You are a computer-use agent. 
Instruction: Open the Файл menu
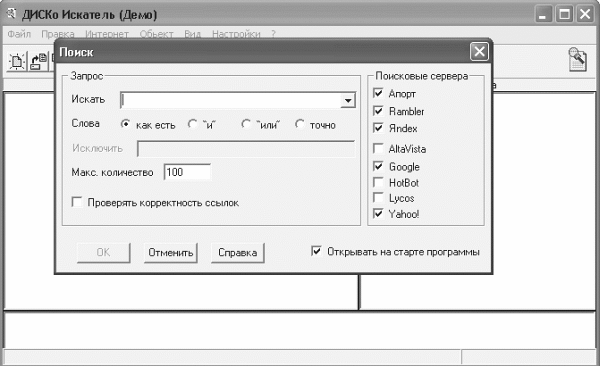(19, 34)
